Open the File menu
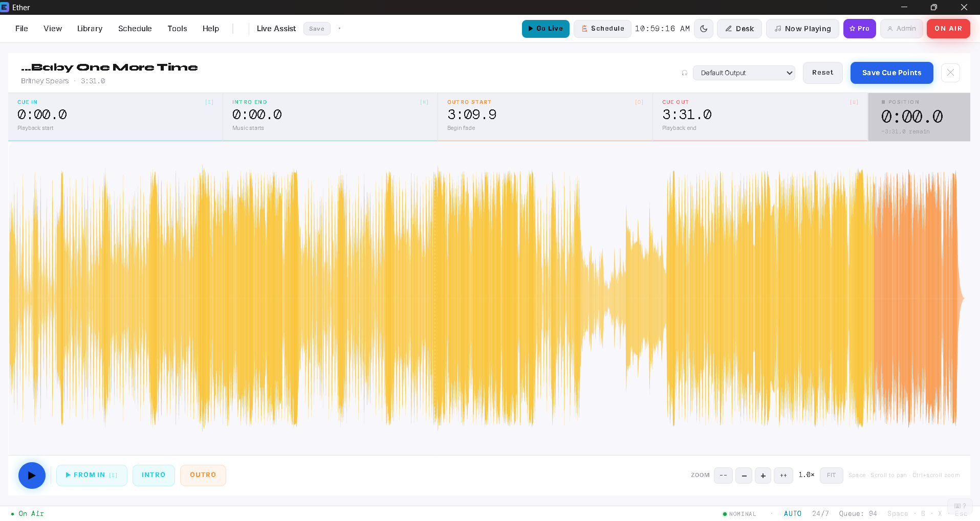The image size is (980, 521). (21, 29)
